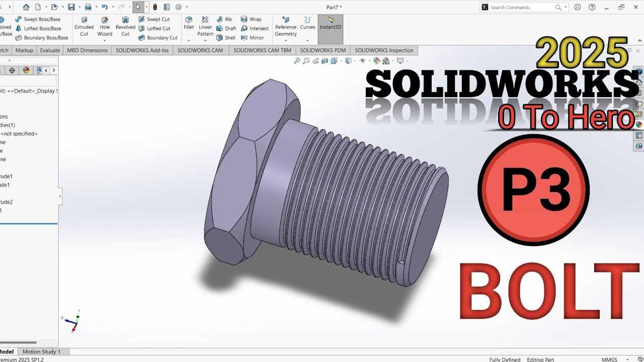This screenshot has height=362, width=644.
Task: Click the Home icon in the top toolbar
Action: 26,7
